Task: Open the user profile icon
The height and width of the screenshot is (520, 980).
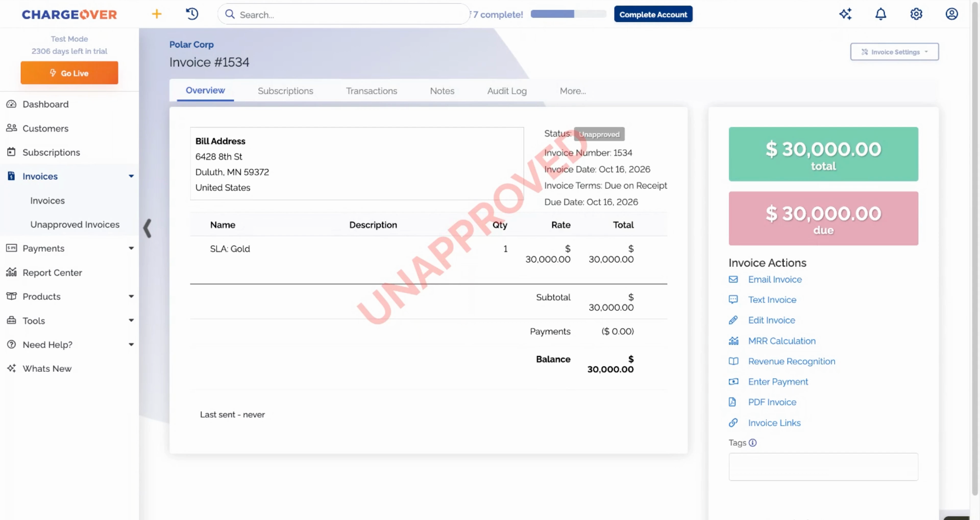Action: (951, 14)
